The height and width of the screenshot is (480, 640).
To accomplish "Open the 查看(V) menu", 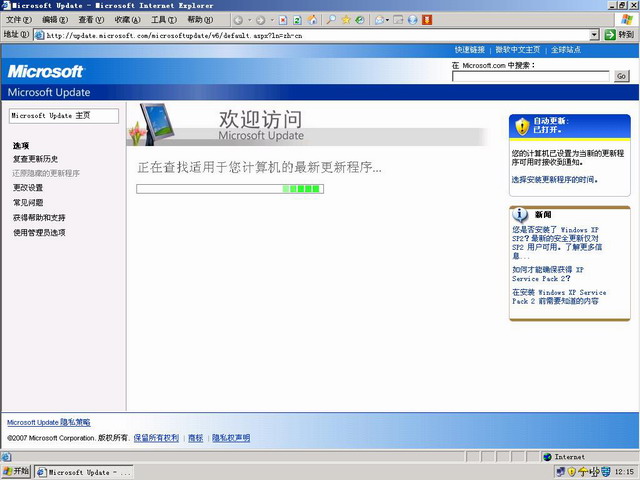I will [91, 20].
